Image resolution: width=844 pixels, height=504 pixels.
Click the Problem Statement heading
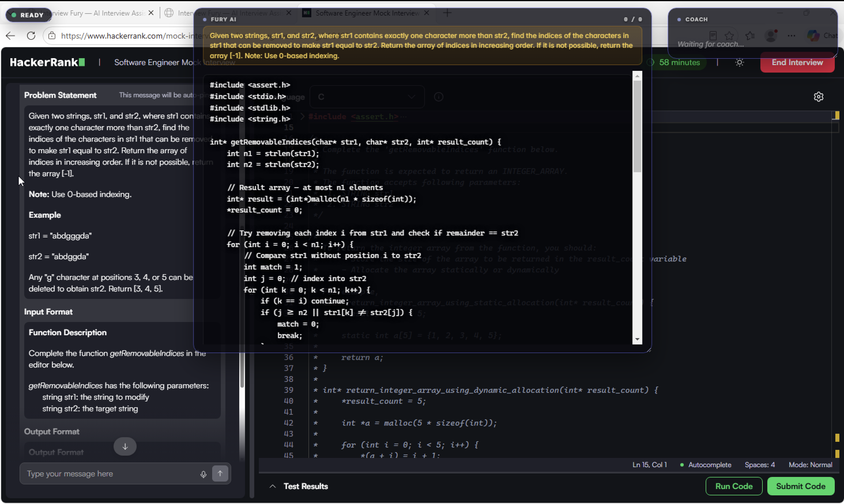click(x=60, y=95)
